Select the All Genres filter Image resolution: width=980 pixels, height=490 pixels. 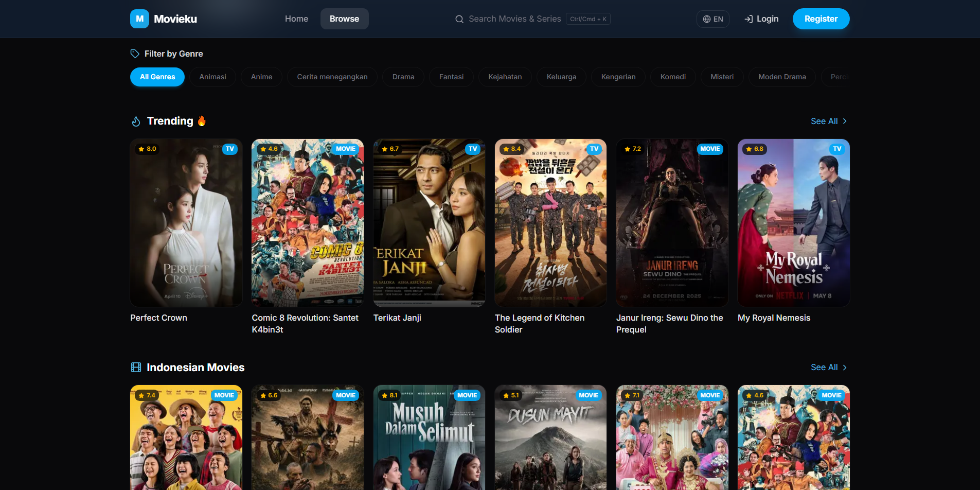click(x=157, y=77)
